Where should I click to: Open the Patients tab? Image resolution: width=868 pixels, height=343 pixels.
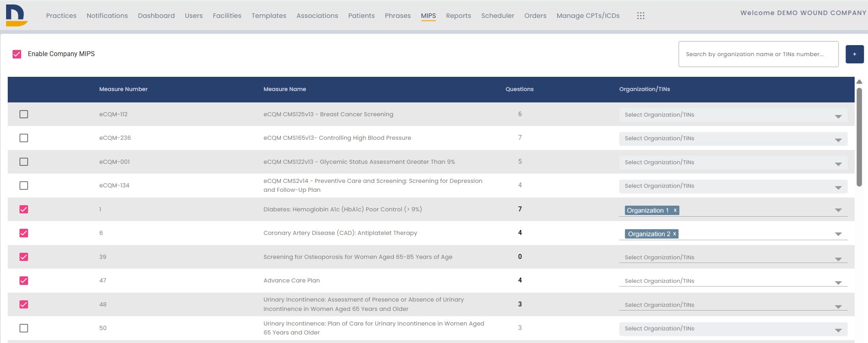(361, 15)
